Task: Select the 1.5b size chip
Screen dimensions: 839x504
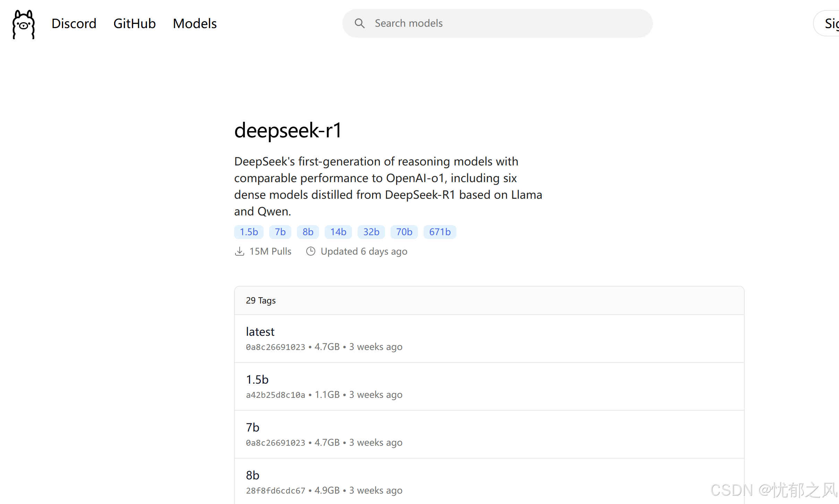Action: point(248,232)
